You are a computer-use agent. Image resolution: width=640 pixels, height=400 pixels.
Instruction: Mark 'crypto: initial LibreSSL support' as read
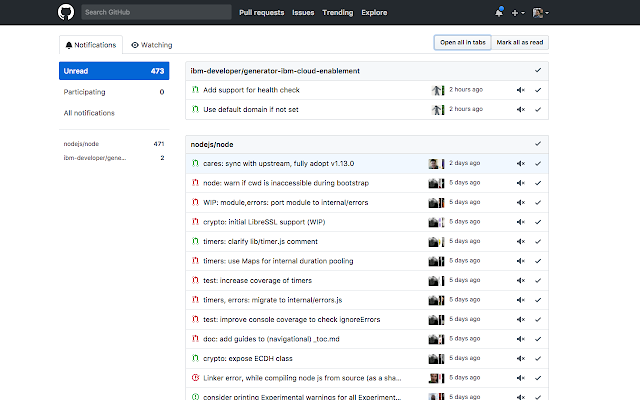(x=538, y=222)
